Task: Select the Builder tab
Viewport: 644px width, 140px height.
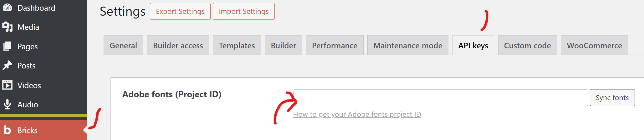Action: (x=283, y=45)
